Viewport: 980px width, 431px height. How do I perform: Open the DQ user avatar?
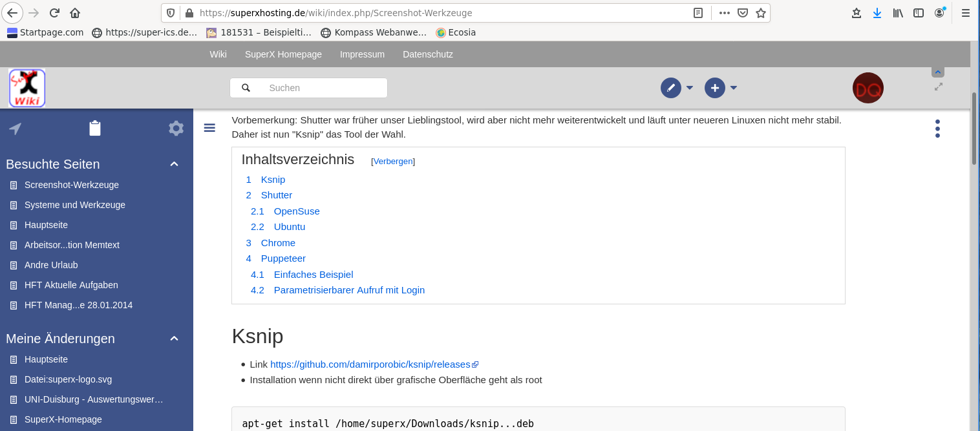point(868,88)
